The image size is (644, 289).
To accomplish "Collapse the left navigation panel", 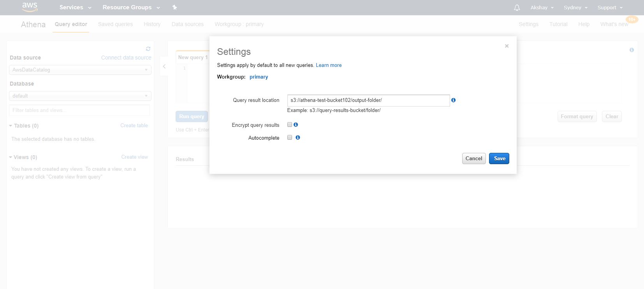I will (164, 67).
